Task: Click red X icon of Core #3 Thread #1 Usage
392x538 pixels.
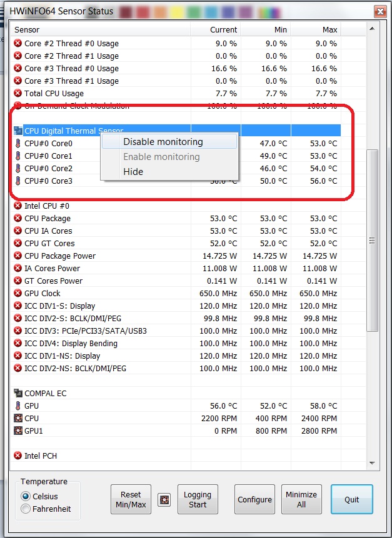Action: point(18,81)
